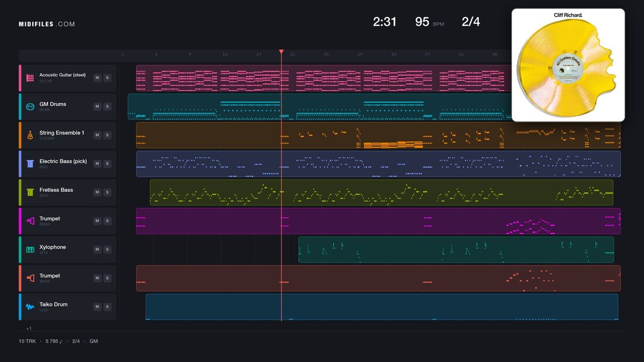Mute the Fretless Bass track
Image resolution: width=644 pixels, height=362 pixels.
coord(97,192)
